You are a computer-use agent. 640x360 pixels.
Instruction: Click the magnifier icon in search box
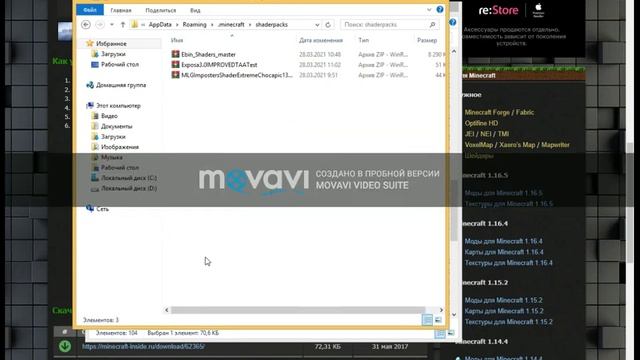tap(432, 24)
